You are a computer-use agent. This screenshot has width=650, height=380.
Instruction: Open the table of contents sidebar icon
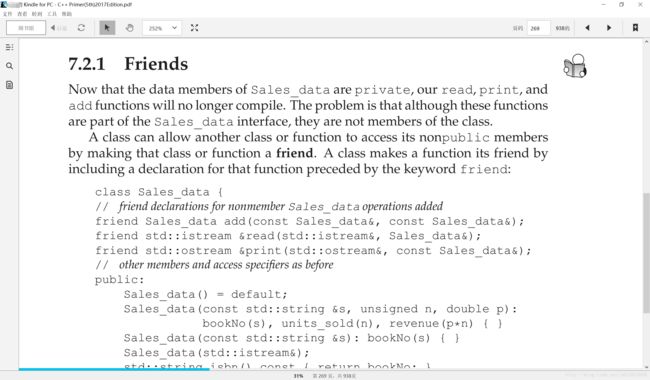(x=9, y=47)
